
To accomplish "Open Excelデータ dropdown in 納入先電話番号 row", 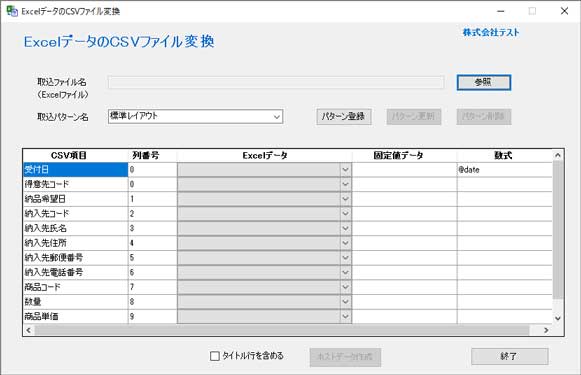I will [x=345, y=272].
